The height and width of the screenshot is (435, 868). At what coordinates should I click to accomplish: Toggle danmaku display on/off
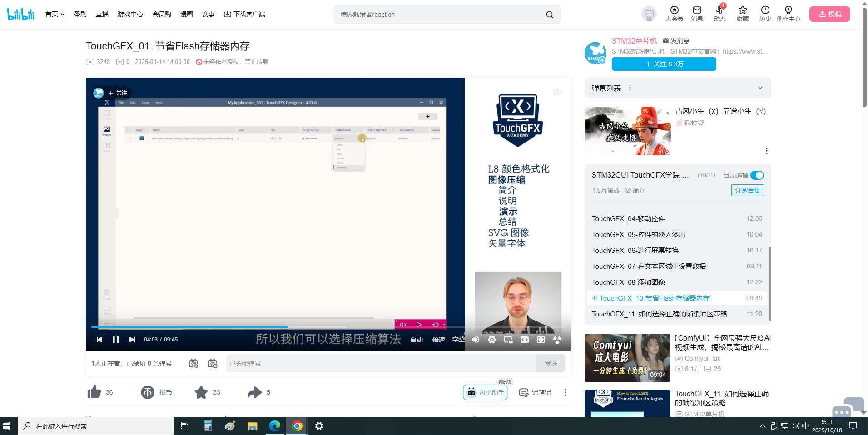click(x=193, y=363)
